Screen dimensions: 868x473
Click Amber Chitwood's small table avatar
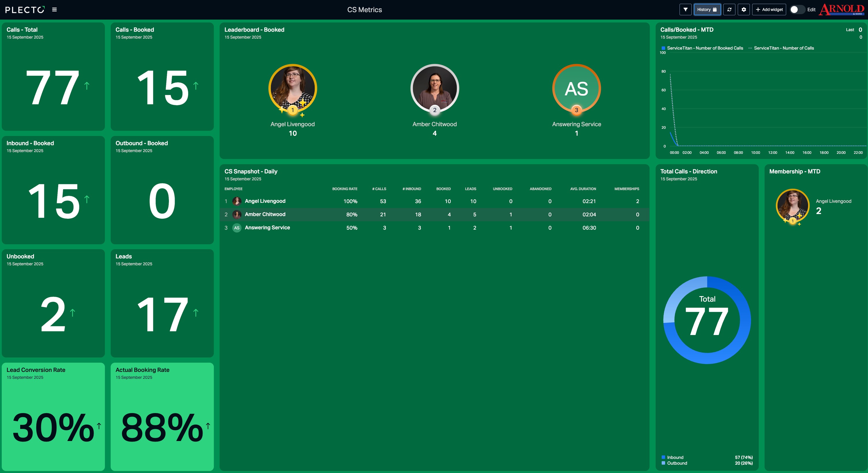(237, 215)
